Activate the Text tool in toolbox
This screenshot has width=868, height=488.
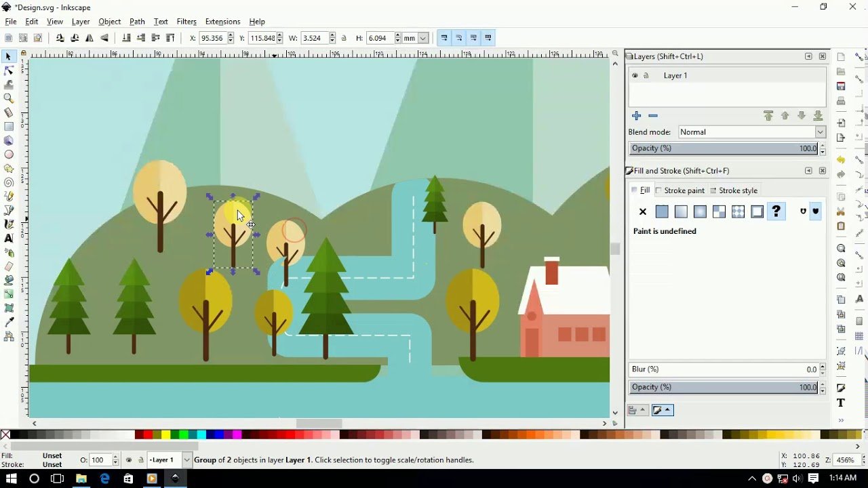[x=9, y=238]
